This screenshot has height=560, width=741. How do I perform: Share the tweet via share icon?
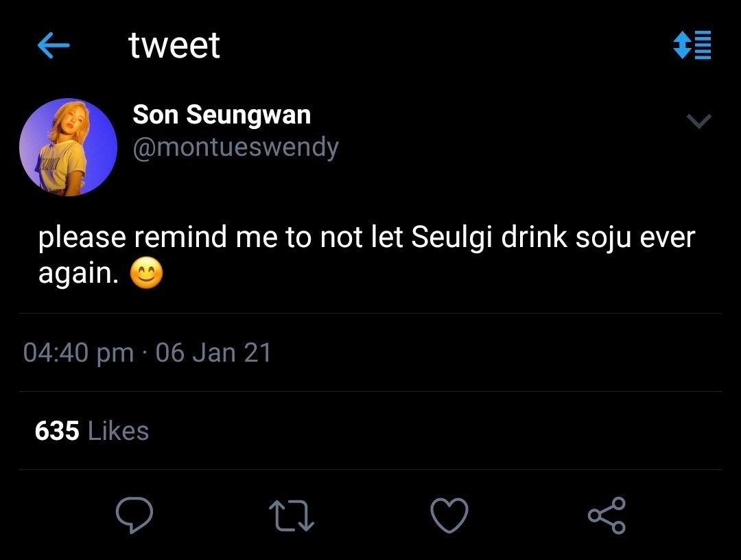[x=607, y=515]
